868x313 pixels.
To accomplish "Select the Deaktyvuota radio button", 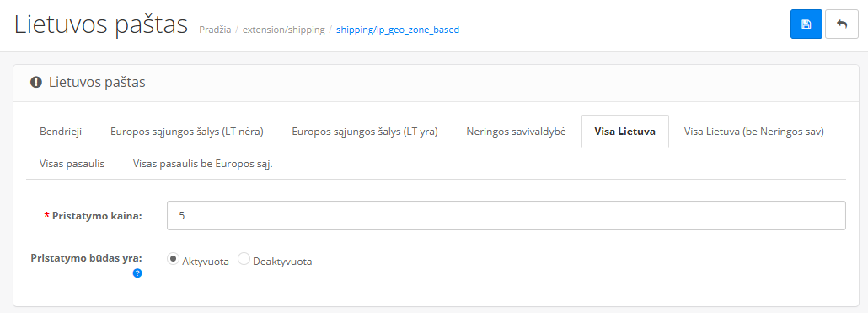I will (244, 259).
